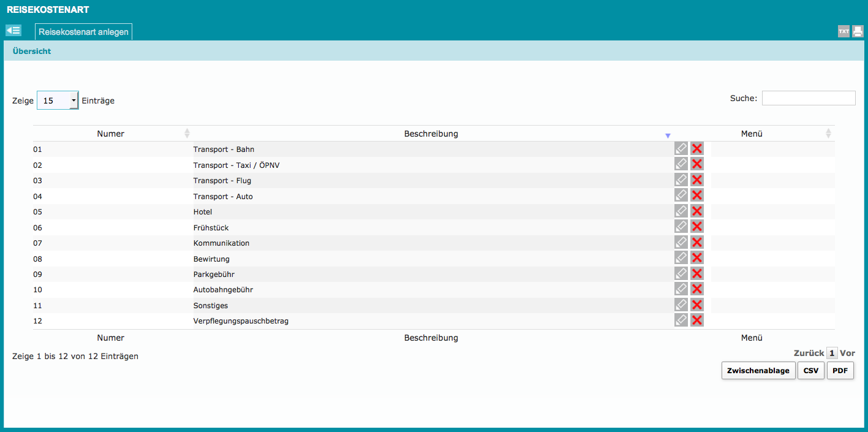Click the Zwischenablage button
Image resolution: width=868 pixels, height=432 pixels.
click(x=758, y=371)
